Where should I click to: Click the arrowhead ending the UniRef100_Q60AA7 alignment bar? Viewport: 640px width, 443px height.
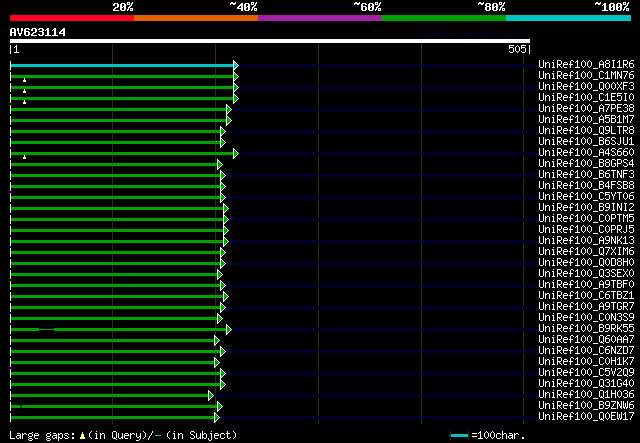click(217, 341)
